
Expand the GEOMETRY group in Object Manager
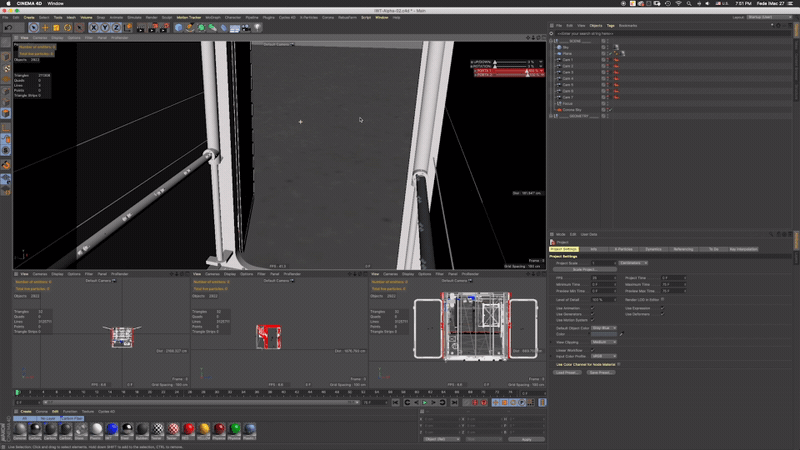[x=552, y=115]
